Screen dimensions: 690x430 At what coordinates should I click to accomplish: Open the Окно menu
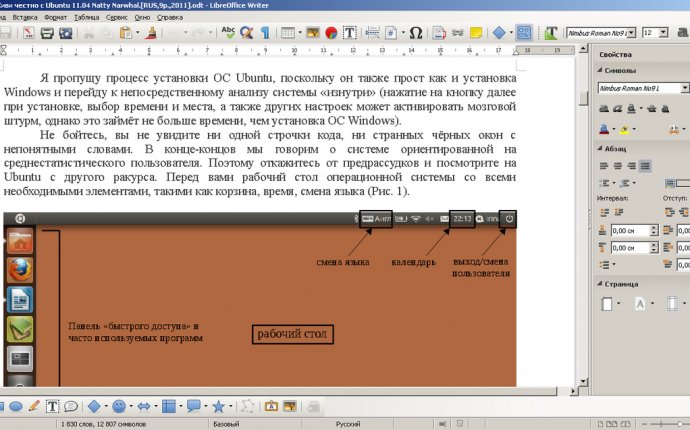[x=142, y=17]
